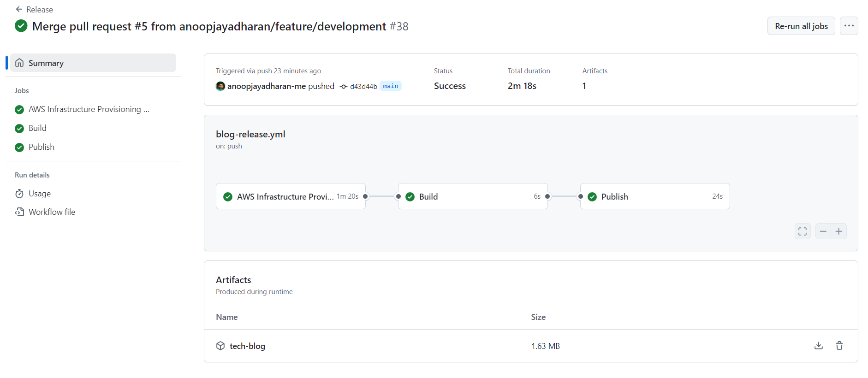
Task: Click green check beside sidebar Publish job
Action: click(19, 148)
